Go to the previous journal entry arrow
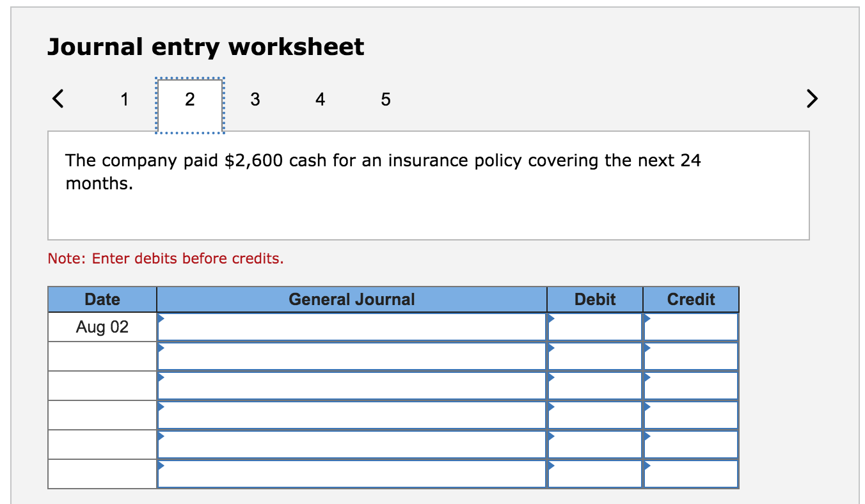865x504 pixels. click(x=58, y=99)
